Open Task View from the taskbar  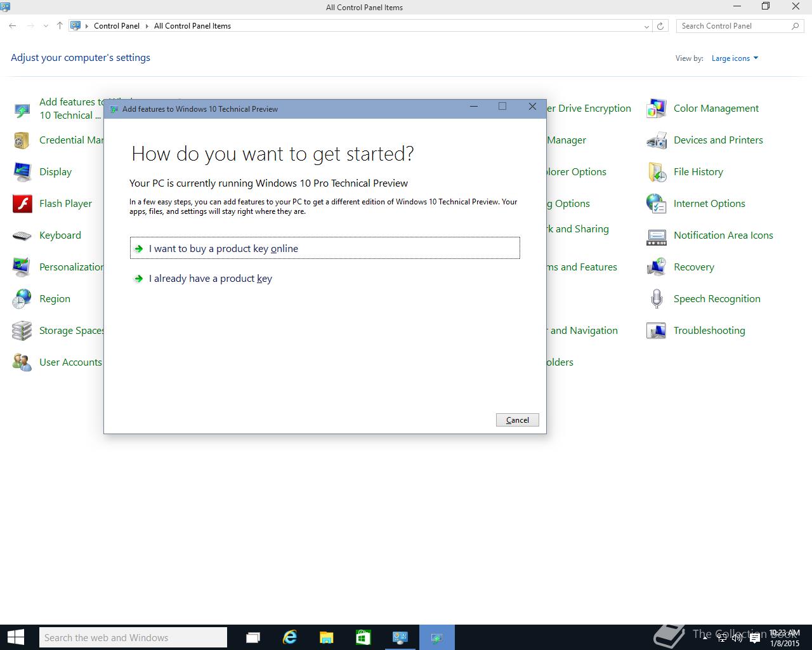pos(253,637)
